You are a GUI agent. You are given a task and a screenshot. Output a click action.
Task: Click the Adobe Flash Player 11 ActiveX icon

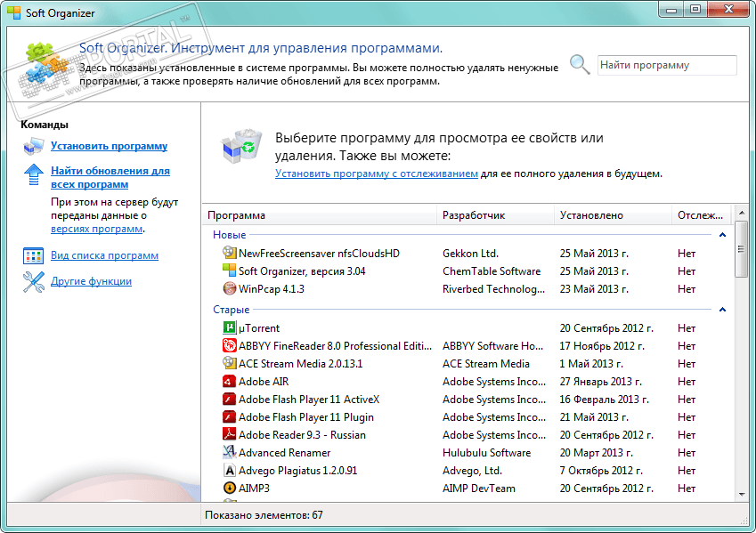click(x=229, y=399)
